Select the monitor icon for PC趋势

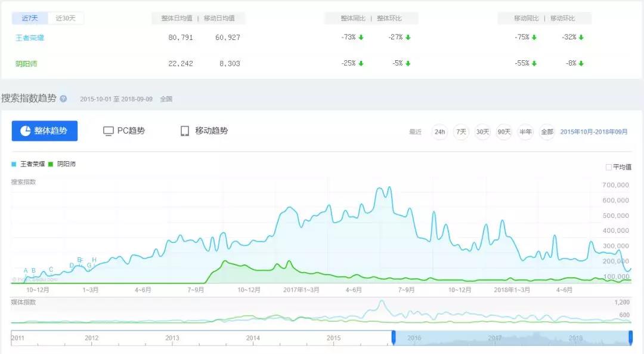point(109,130)
